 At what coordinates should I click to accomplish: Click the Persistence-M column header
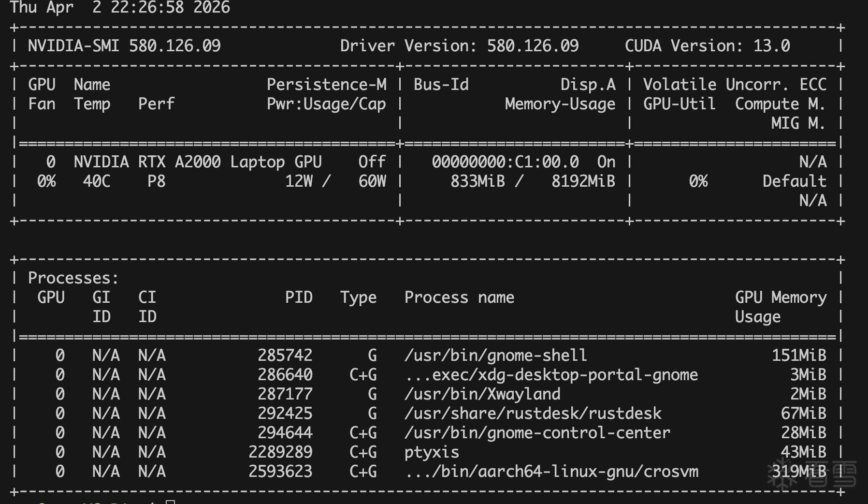tap(326, 85)
